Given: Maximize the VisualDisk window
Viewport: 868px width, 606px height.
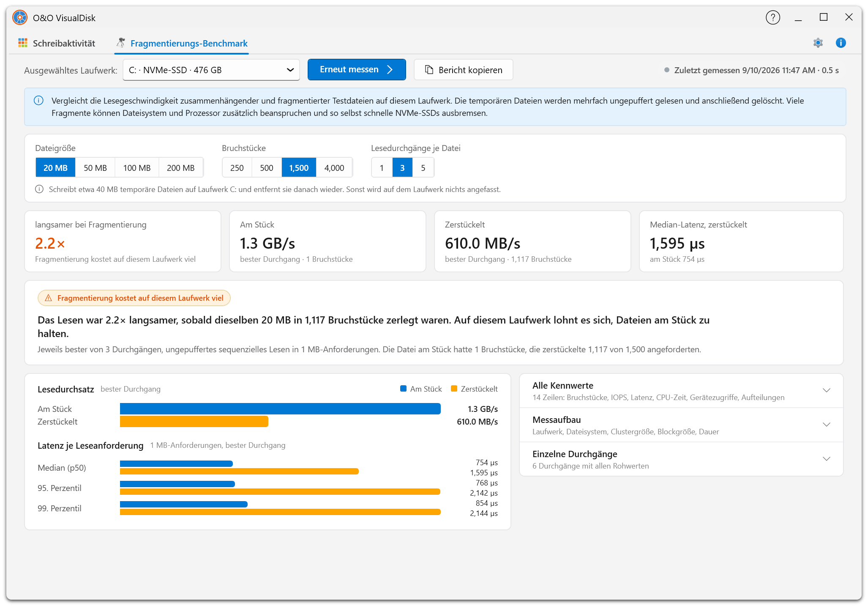Looking at the screenshot, I should pos(824,17).
